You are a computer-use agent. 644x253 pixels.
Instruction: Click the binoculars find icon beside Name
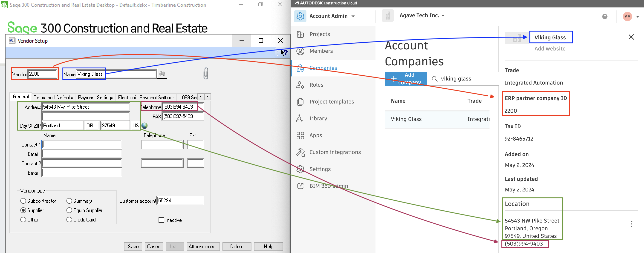coord(162,74)
